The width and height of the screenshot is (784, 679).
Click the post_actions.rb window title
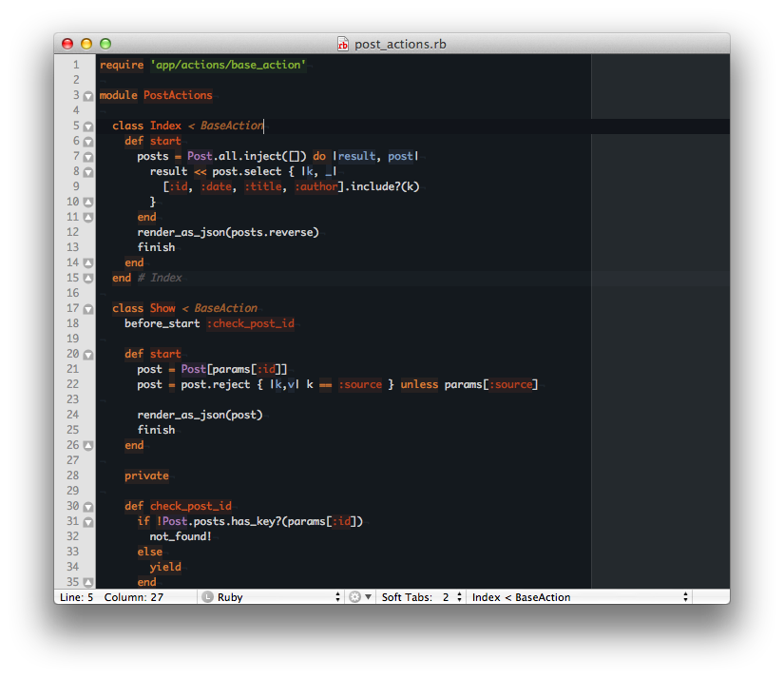coord(399,44)
